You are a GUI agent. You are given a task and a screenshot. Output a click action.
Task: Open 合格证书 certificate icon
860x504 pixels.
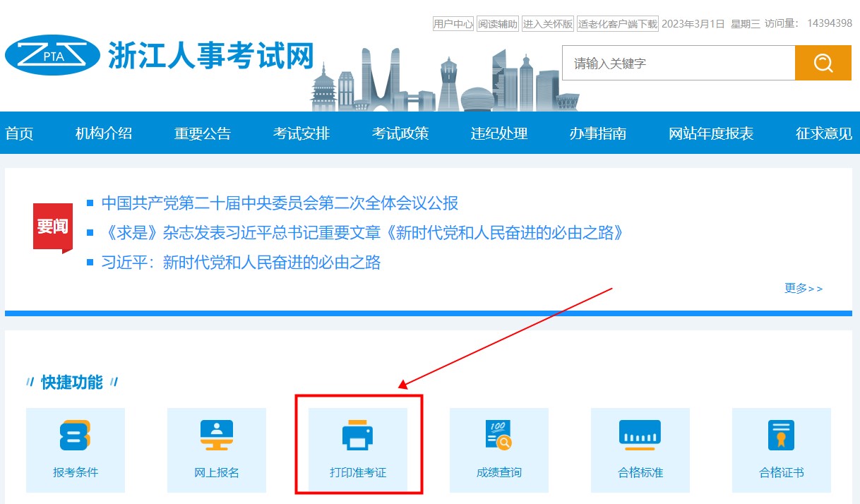782,436
